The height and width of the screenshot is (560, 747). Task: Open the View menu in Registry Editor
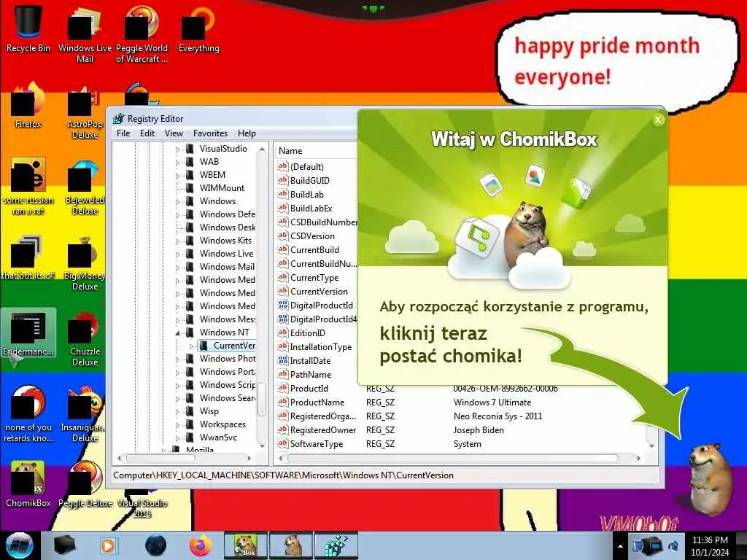tap(174, 133)
